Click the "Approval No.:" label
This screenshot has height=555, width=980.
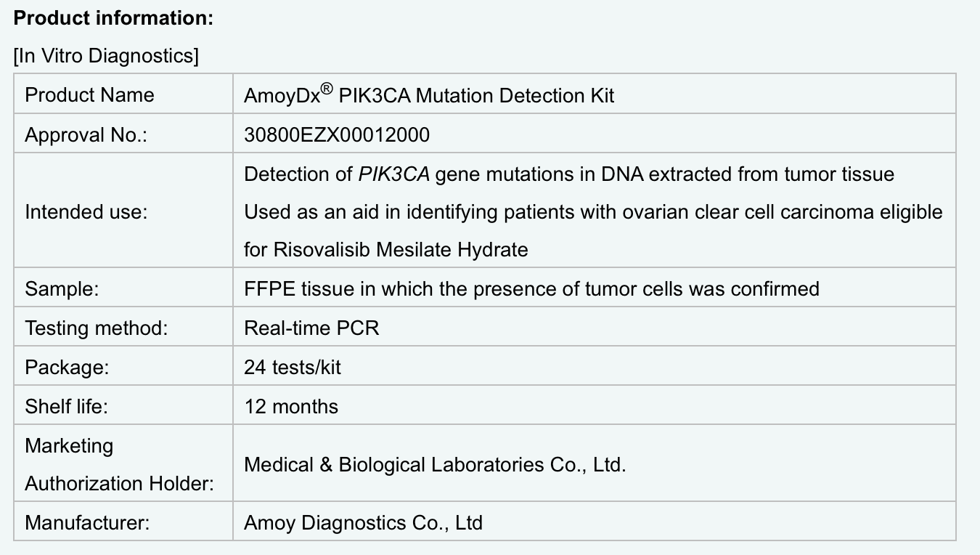click(86, 135)
